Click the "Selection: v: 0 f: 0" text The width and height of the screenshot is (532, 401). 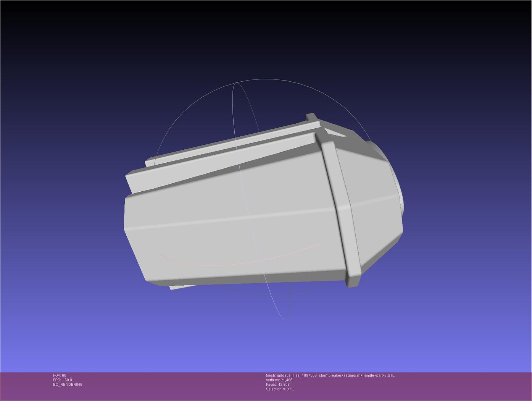[280, 389]
